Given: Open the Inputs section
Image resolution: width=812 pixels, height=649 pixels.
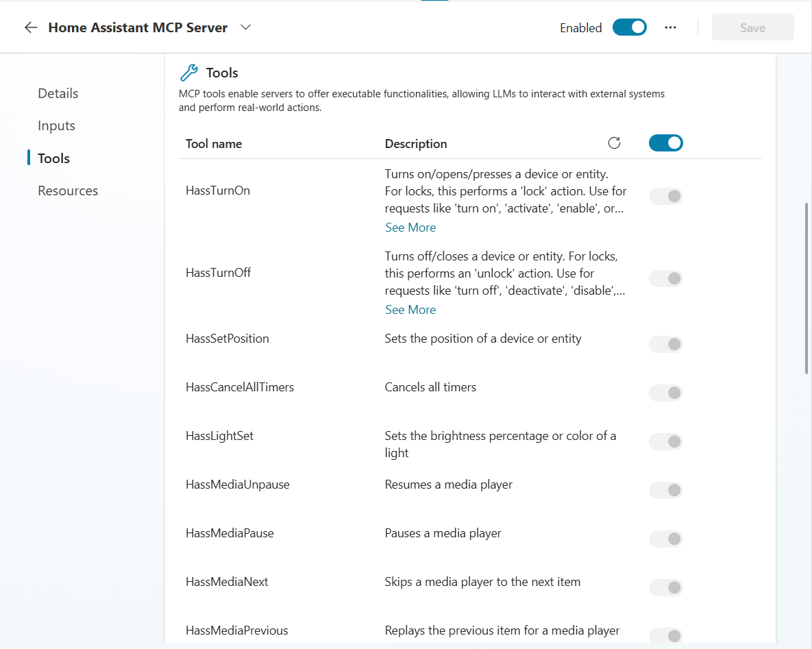Looking at the screenshot, I should tap(56, 126).
